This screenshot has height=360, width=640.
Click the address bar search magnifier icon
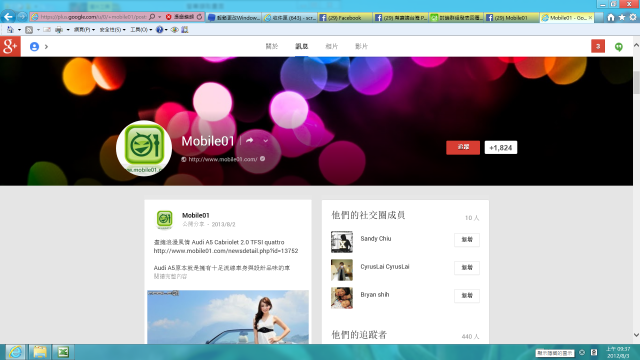[x=152, y=17]
